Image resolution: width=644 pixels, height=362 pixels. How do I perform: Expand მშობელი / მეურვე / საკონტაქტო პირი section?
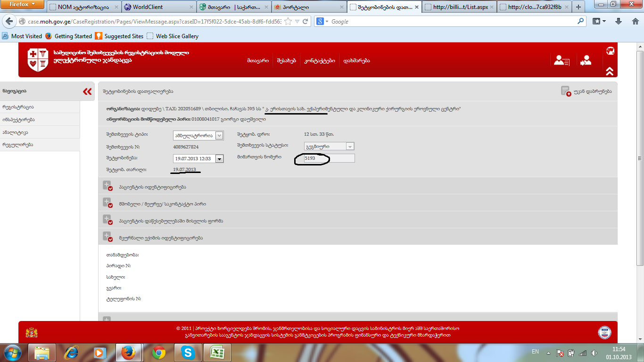tap(108, 203)
